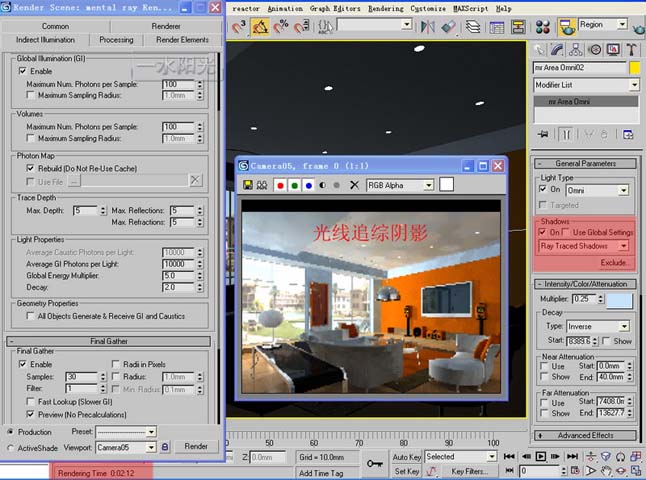Viewport: 646px width, 480px height.
Task: Switch to the Processing tab
Action: click(116, 40)
